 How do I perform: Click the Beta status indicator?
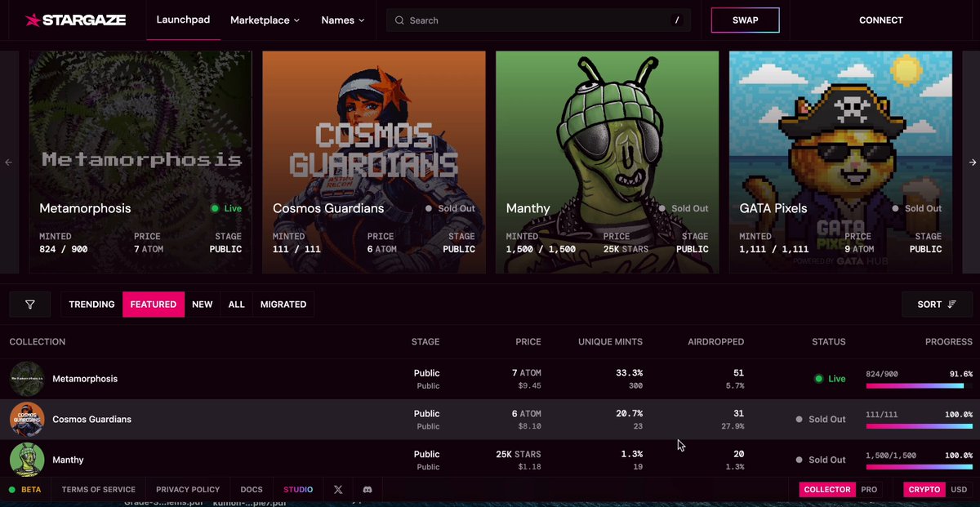[24, 490]
